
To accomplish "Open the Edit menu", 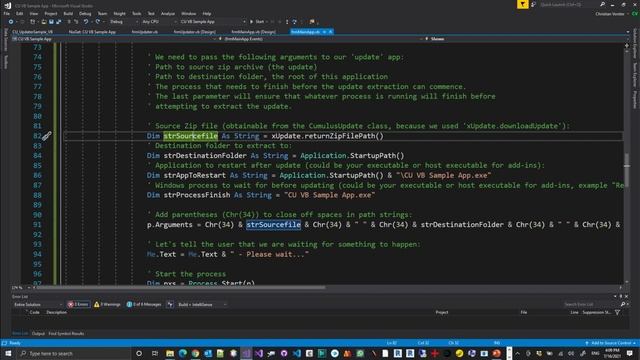I will pyautogui.click(x=20, y=13).
